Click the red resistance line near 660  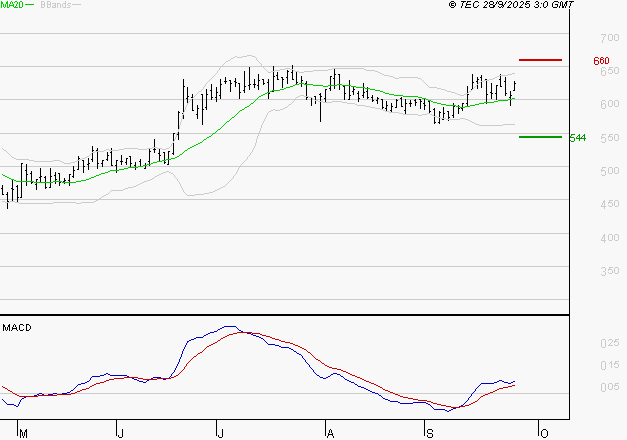[540, 60]
